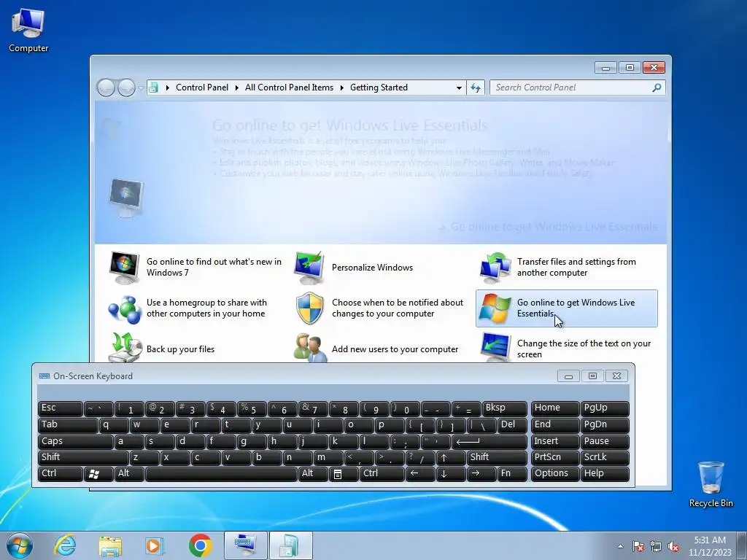The image size is (747, 560).
Task: Expand arrow after All Control Panel Items
Action: [x=341, y=87]
